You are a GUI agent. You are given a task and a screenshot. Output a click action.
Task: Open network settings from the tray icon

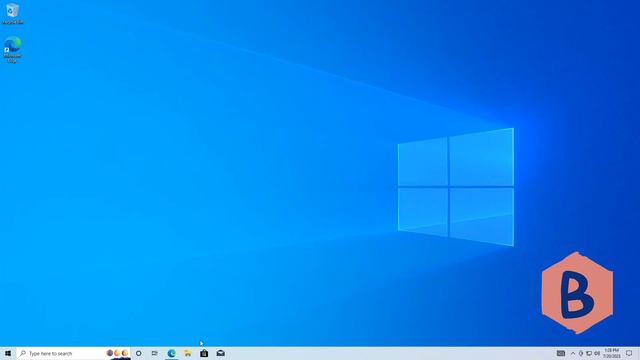coord(589,353)
